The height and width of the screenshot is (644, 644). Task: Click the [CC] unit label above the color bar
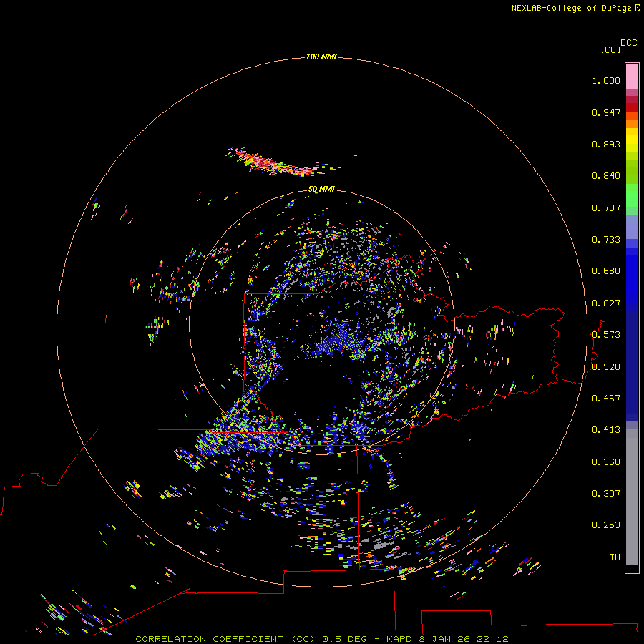click(610, 49)
